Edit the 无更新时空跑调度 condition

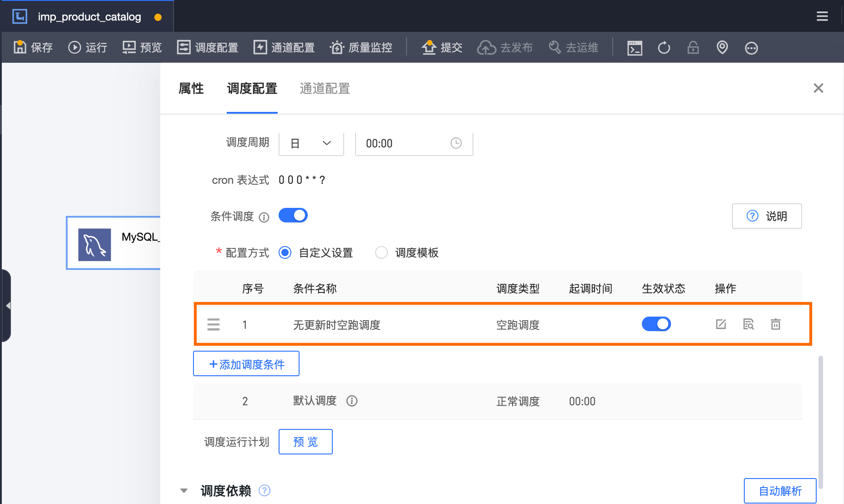point(721,324)
